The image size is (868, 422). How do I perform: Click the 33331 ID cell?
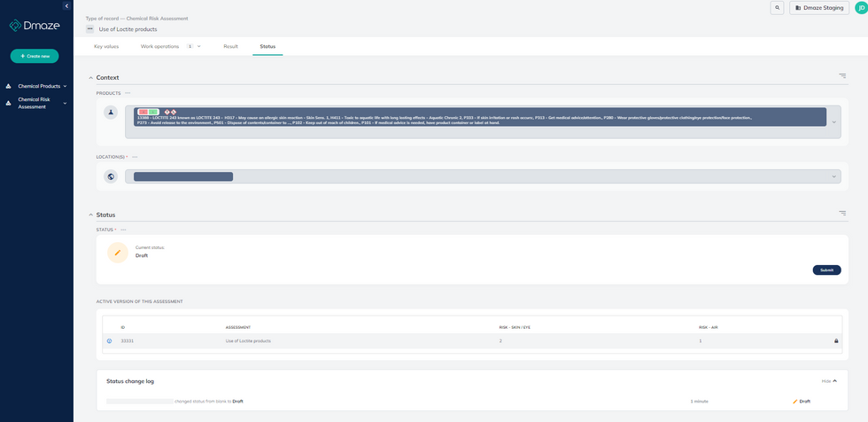point(128,340)
